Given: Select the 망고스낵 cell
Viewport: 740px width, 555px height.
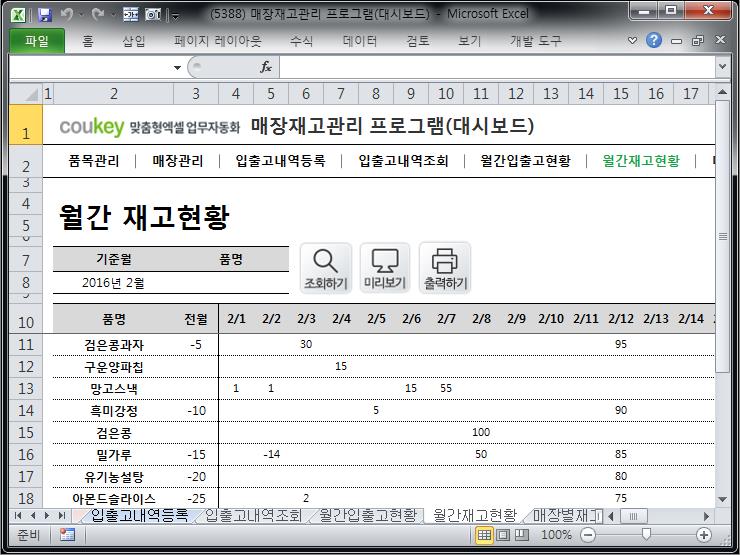Looking at the screenshot, I should [113, 389].
